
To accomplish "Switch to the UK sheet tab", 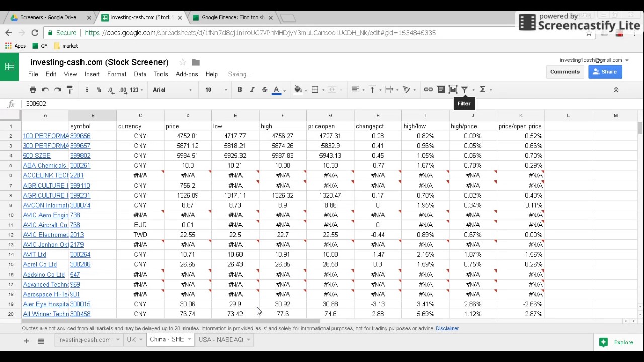I will (x=131, y=340).
